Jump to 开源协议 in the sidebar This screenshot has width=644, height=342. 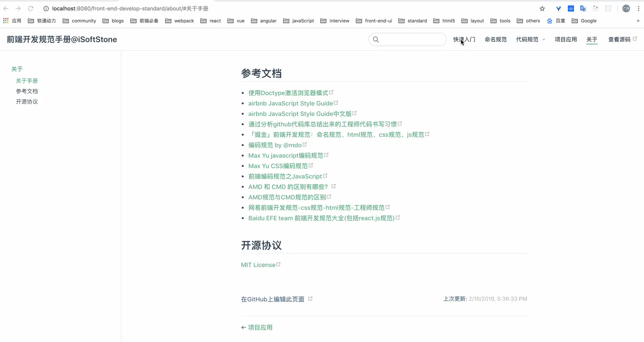pyautogui.click(x=27, y=102)
